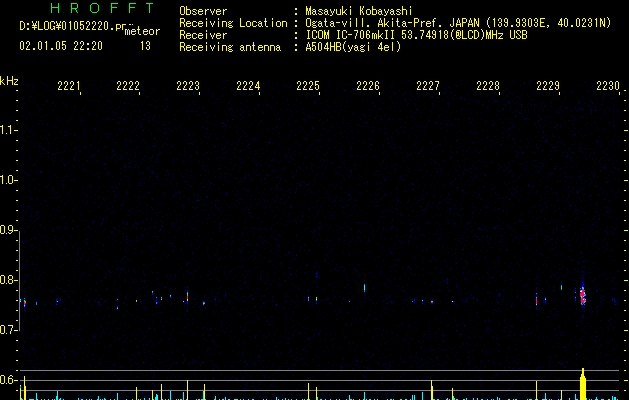Click the Observer label
The height and width of the screenshot is (400, 629).
click(203, 11)
